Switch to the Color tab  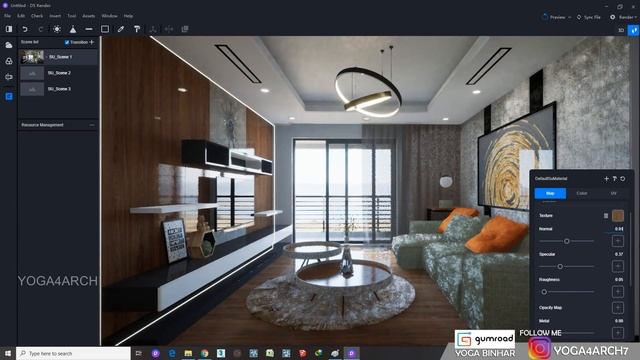click(582, 193)
